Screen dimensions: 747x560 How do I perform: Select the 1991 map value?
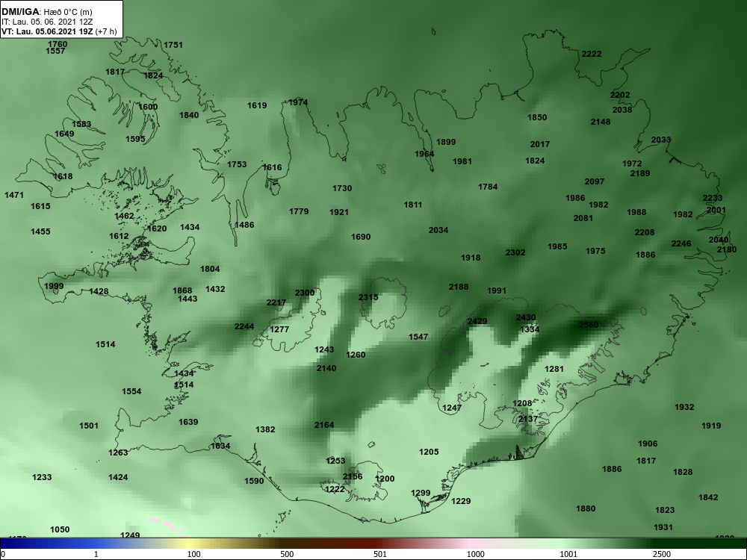pos(497,290)
